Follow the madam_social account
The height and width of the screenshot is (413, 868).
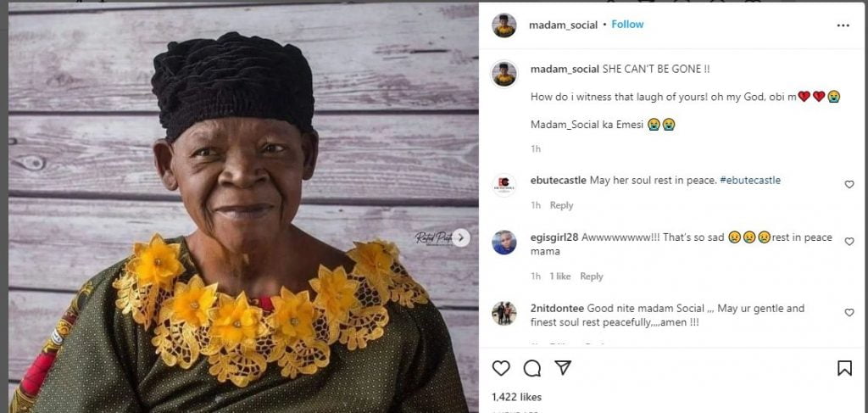click(627, 25)
